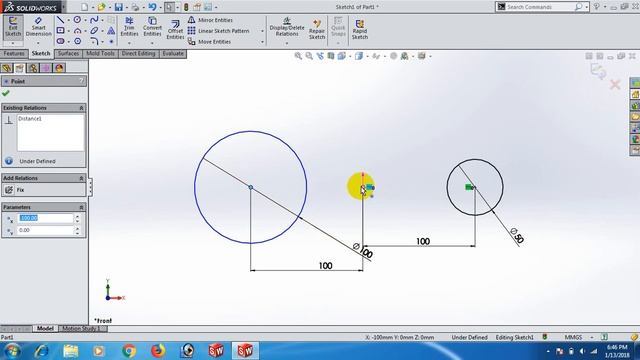This screenshot has height=360, width=640.
Task: Open the Motion Study 1 tab
Action: pos(82,329)
